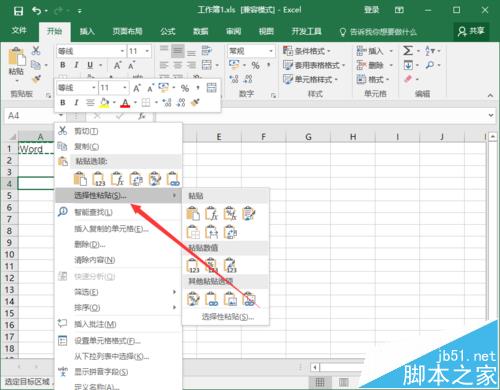Click the Format Painter brush in ribbon
The height and width of the screenshot is (390, 500).
[36, 79]
